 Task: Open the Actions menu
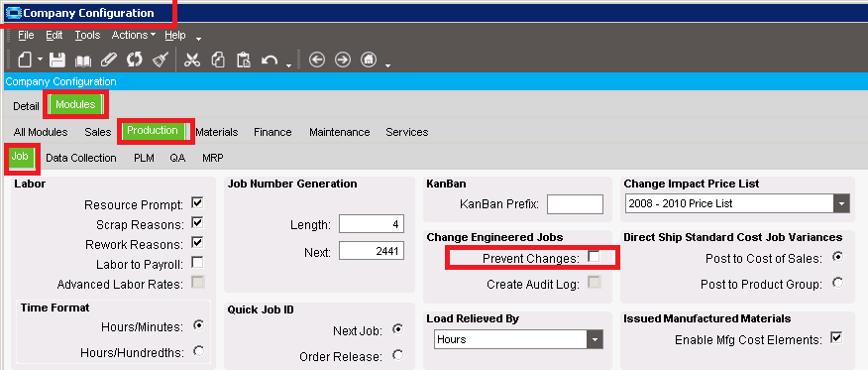134,35
